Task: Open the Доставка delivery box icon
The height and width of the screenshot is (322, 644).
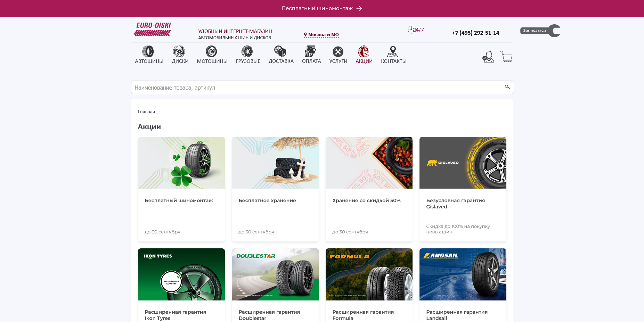Action: 280,51
